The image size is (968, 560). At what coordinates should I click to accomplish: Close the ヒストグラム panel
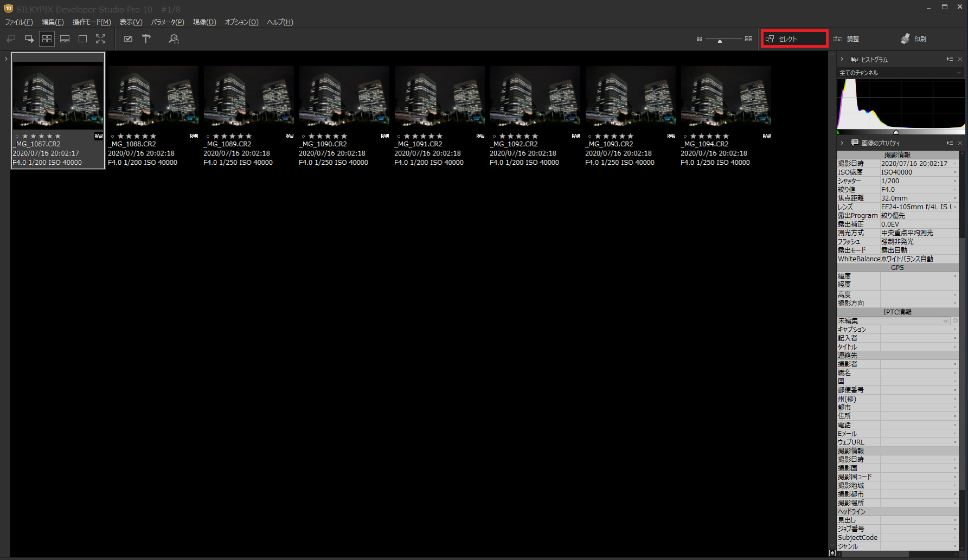(960, 59)
